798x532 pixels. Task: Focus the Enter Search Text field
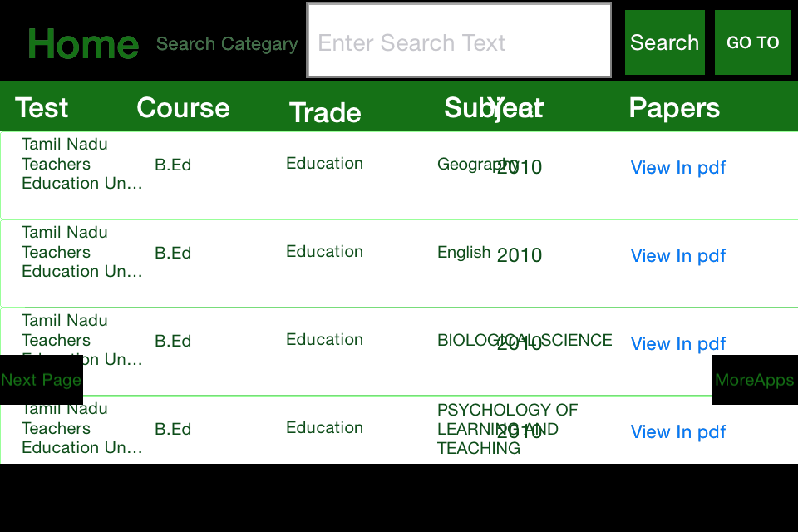coord(459,40)
